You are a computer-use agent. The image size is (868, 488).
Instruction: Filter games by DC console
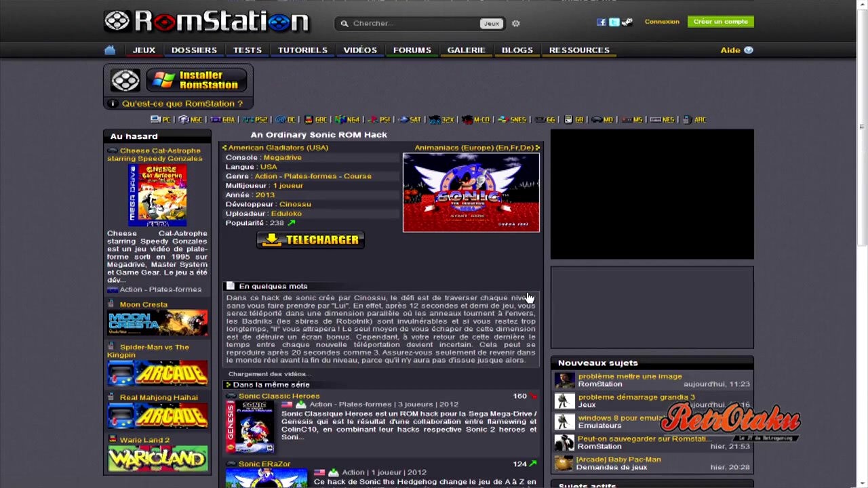pyautogui.click(x=285, y=119)
